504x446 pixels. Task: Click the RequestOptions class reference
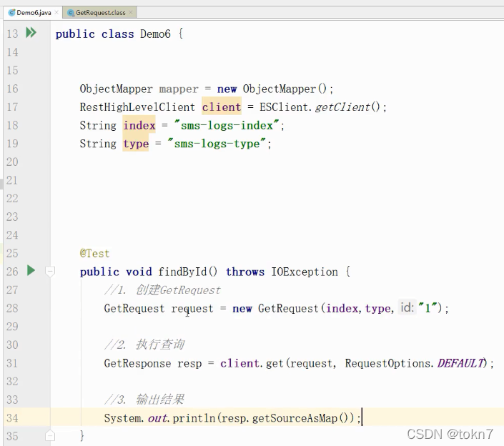(387, 363)
